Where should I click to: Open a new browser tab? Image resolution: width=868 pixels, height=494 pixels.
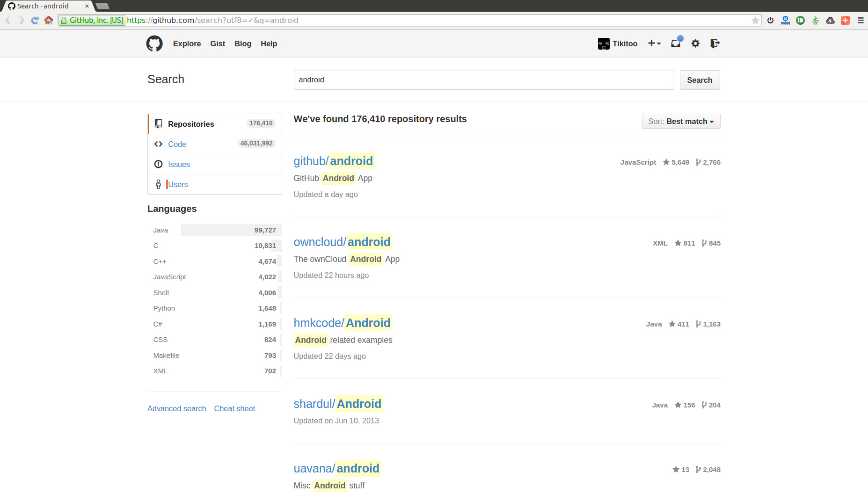(x=102, y=6)
